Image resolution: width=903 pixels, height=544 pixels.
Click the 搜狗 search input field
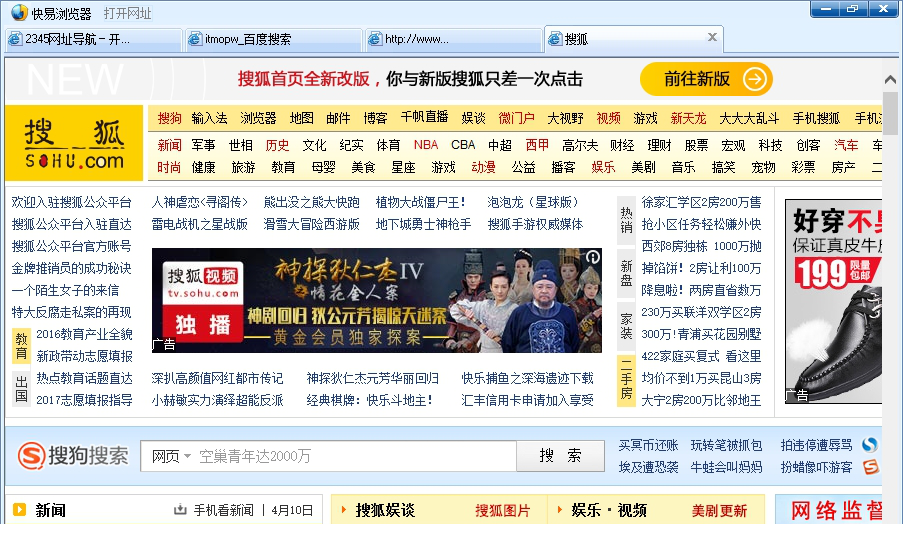[356, 456]
